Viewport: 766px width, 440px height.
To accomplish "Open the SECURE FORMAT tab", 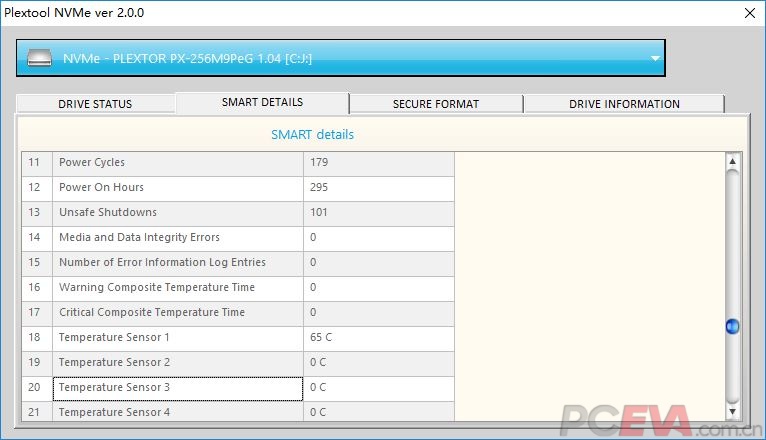I will 436,104.
